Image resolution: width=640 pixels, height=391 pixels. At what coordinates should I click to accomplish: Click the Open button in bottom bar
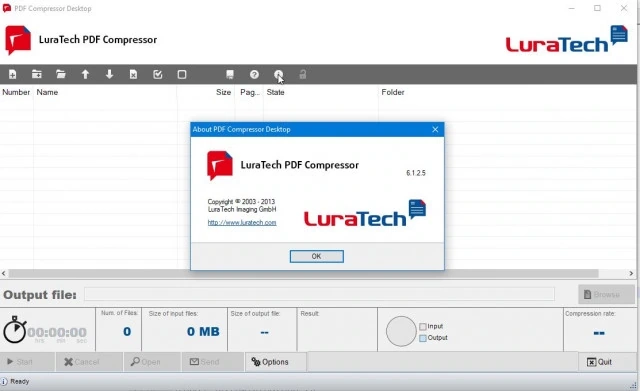[x=152, y=362]
